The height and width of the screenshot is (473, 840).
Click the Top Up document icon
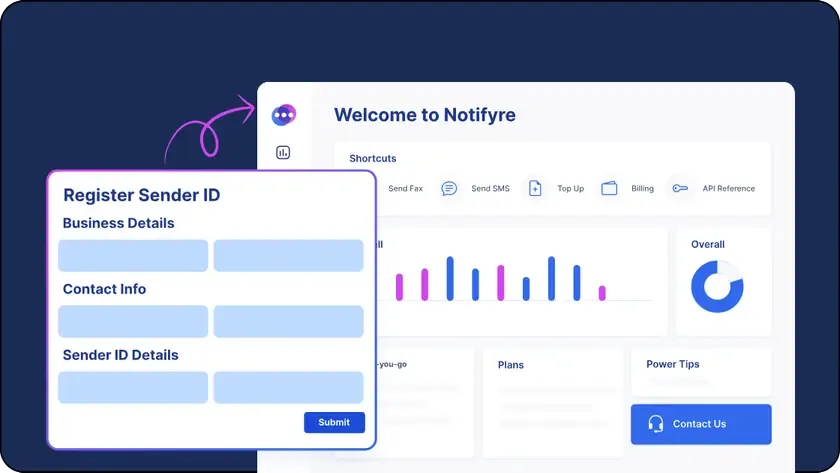(535, 189)
